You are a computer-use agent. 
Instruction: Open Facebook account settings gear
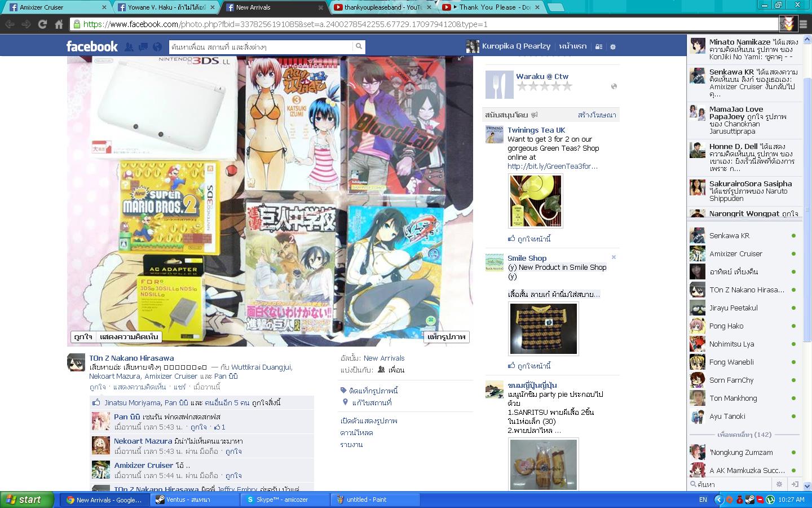coord(613,47)
